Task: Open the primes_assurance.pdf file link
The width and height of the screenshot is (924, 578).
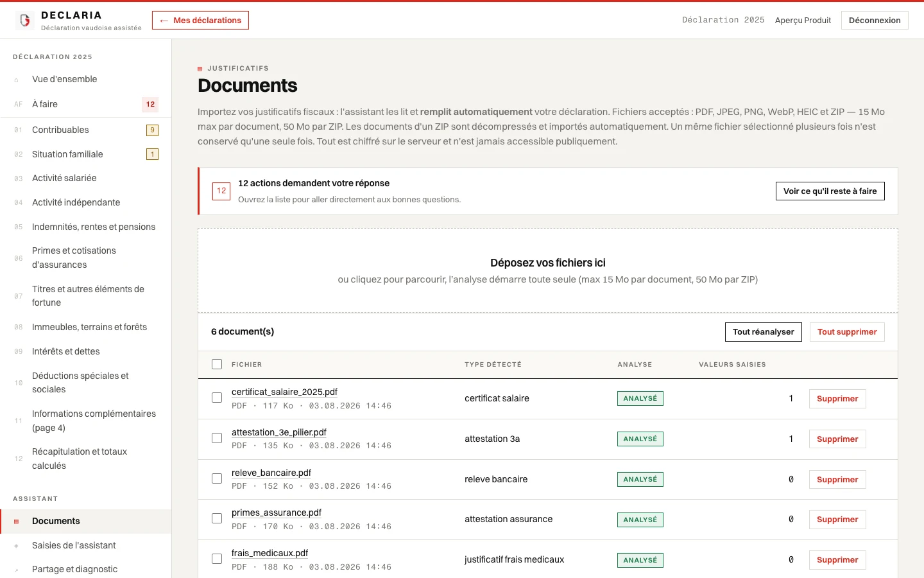Action: click(x=277, y=512)
